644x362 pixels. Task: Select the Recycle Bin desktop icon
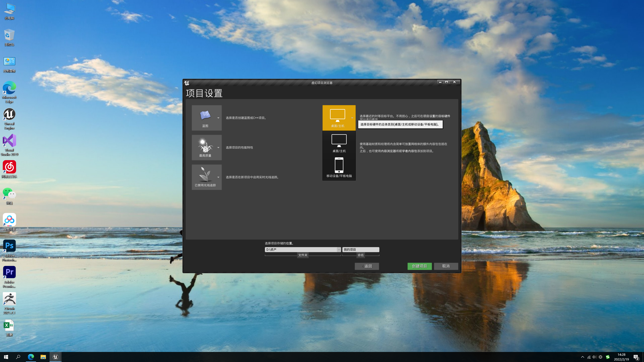point(9,37)
